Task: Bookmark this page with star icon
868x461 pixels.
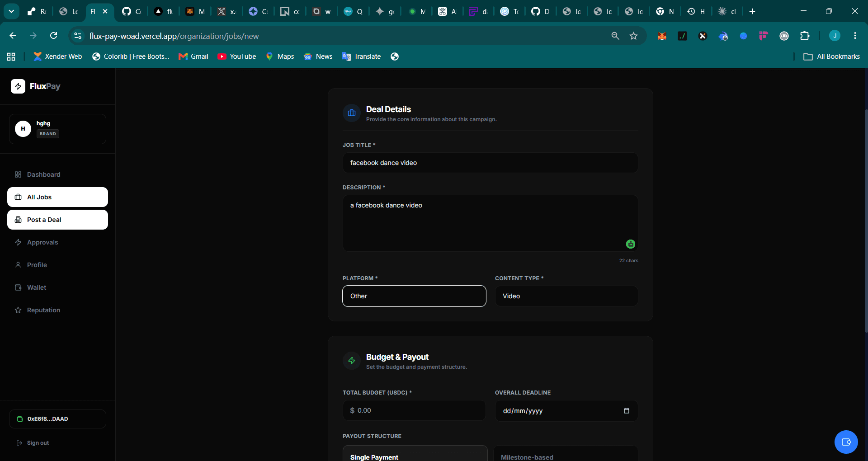Action: [633, 36]
